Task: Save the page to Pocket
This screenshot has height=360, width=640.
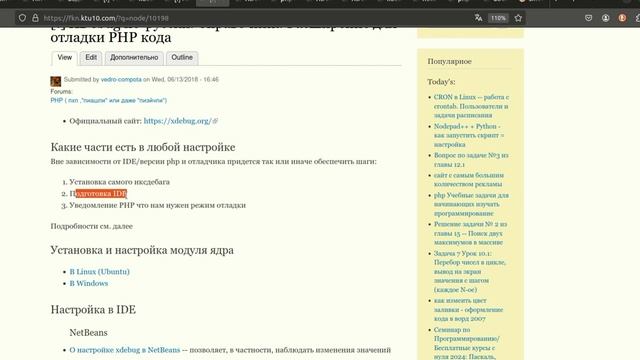Action: tap(588, 18)
